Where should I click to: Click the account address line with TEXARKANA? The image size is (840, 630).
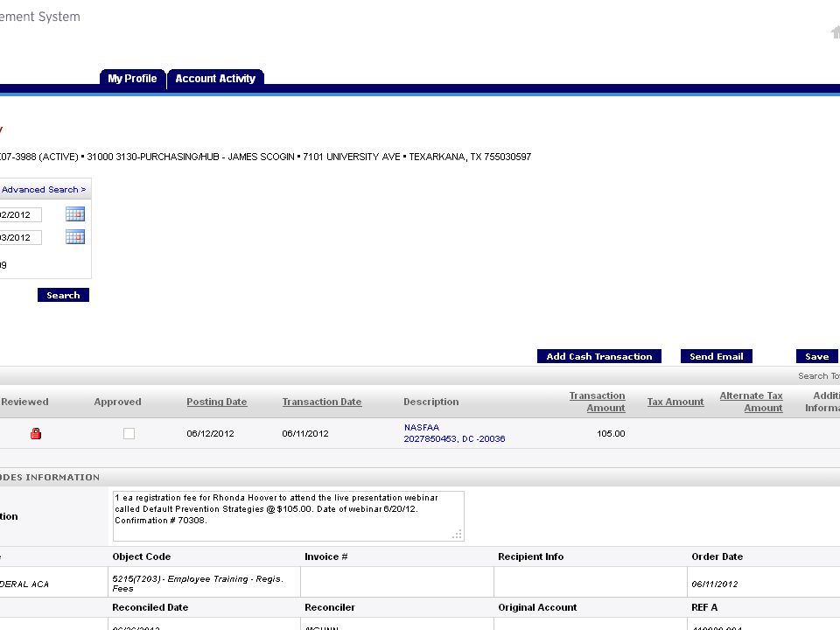point(266,157)
